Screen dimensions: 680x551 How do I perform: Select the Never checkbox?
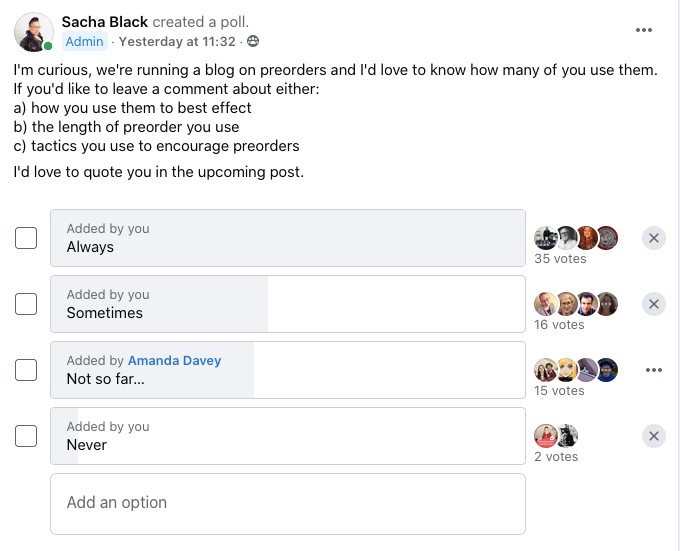[26, 436]
